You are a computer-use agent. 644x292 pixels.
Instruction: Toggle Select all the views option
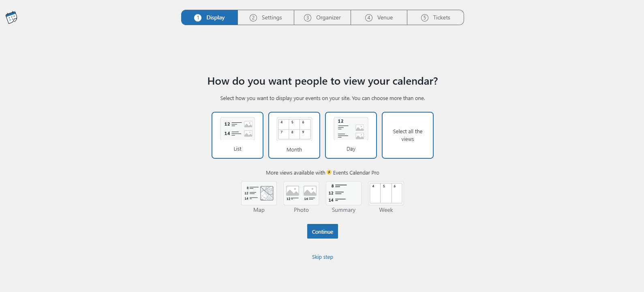pos(408,135)
